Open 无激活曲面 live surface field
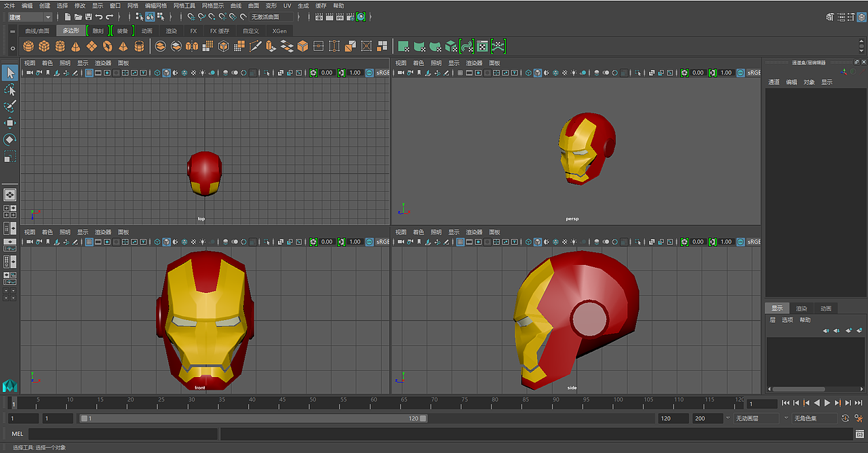The image size is (868, 453). point(271,16)
